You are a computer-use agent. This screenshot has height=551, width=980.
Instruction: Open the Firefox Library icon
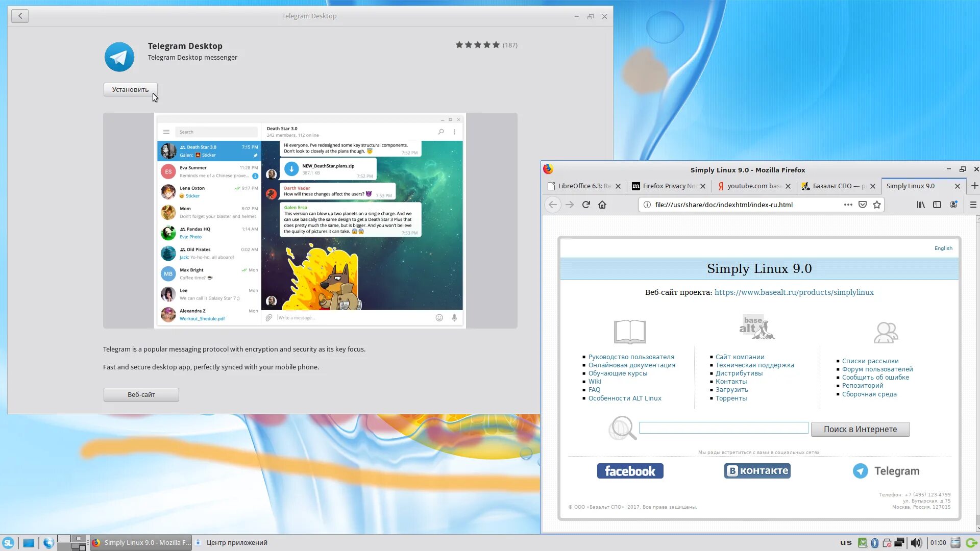coord(921,205)
